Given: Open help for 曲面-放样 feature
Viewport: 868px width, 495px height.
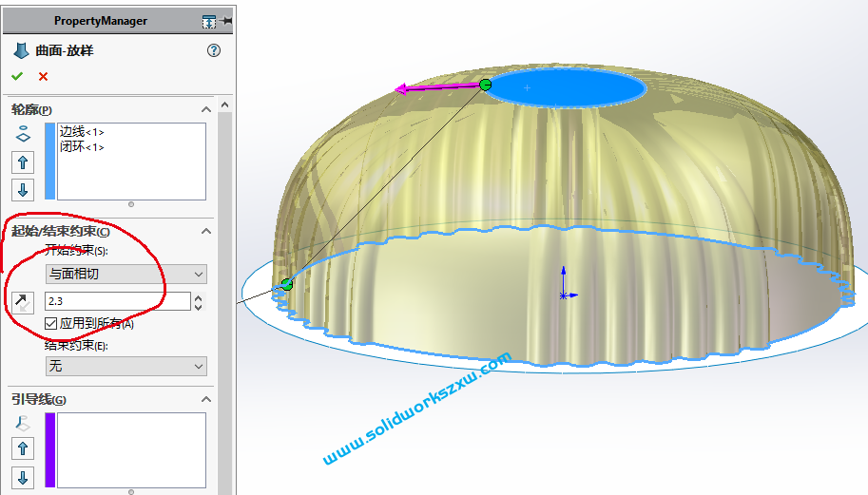Looking at the screenshot, I should pos(214,50).
